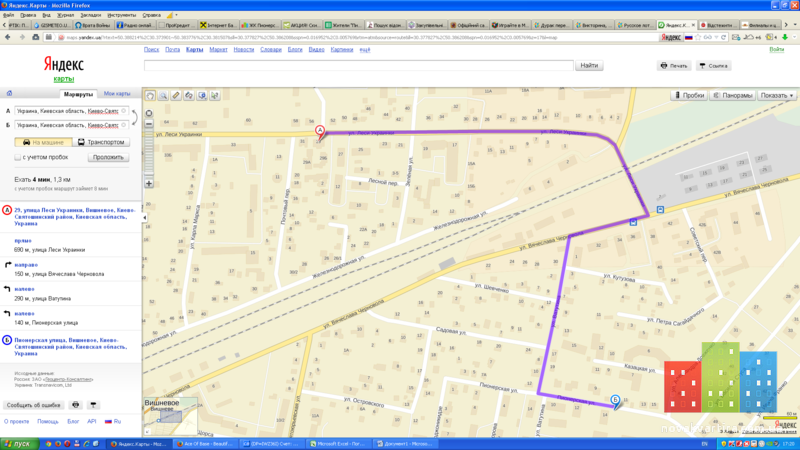800x450 pixels.
Task: Select the magnifier zoom tool on map
Action: [163, 95]
